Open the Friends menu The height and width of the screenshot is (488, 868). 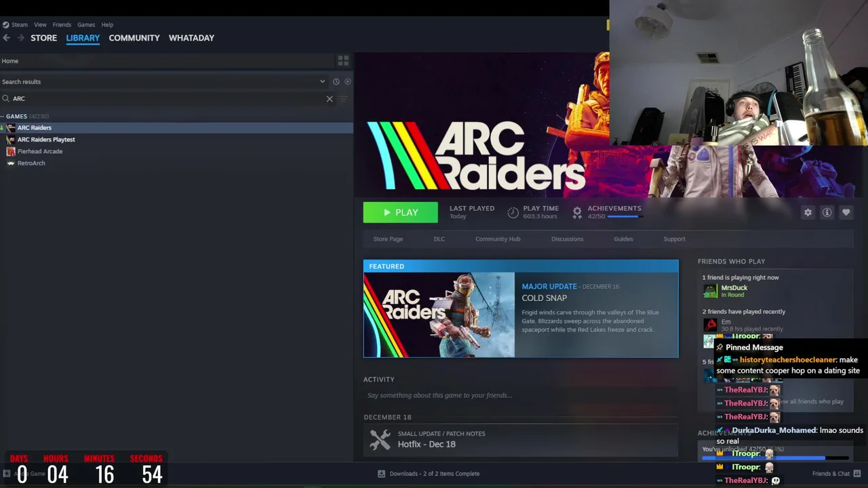pyautogui.click(x=62, y=24)
